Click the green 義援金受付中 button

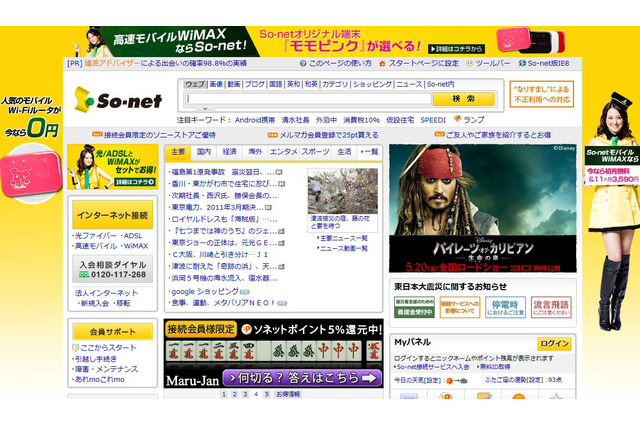[414, 307]
